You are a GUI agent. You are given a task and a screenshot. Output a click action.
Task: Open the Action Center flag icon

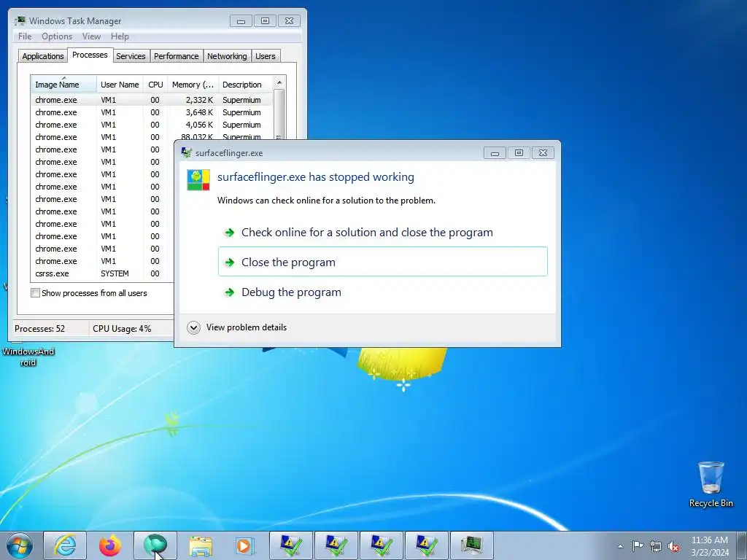click(x=638, y=546)
